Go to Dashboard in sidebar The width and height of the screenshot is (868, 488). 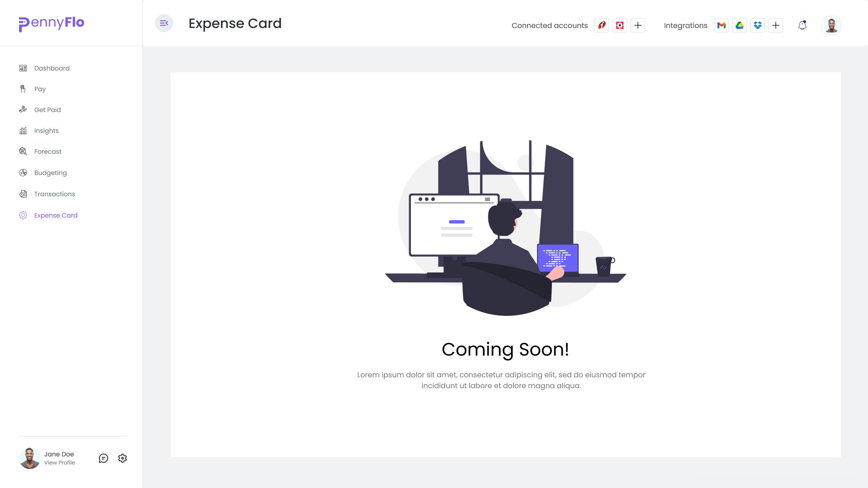(52, 68)
